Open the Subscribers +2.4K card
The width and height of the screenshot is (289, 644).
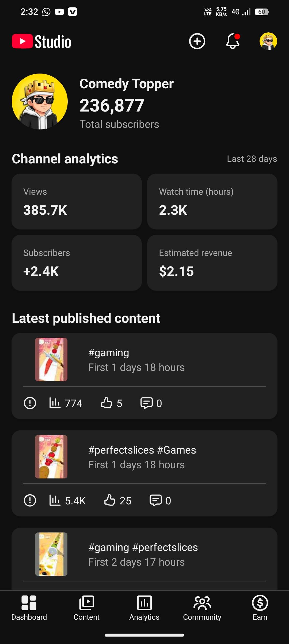[x=77, y=263]
